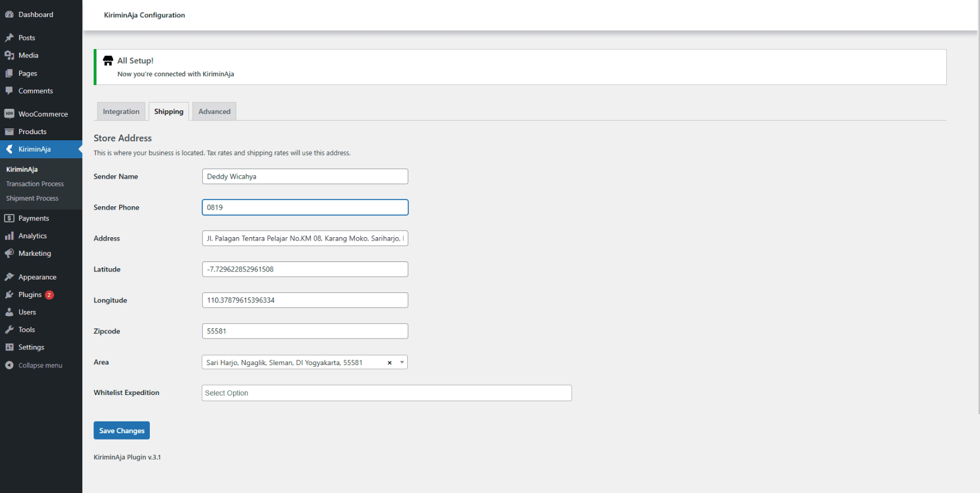980x493 pixels.
Task: Click the "KiriminAja Configuration" header title
Action: tap(144, 15)
